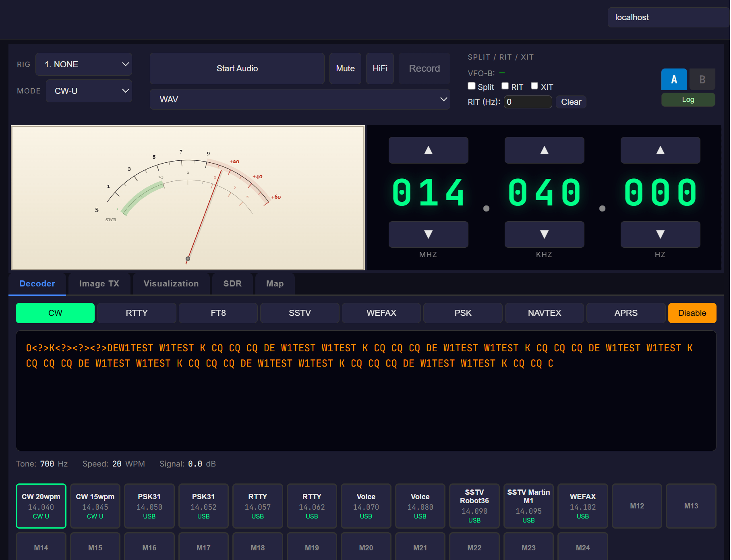Viewport: 731px width, 560px height.
Task: Recall Voice 14.070 memory
Action: coord(366,506)
